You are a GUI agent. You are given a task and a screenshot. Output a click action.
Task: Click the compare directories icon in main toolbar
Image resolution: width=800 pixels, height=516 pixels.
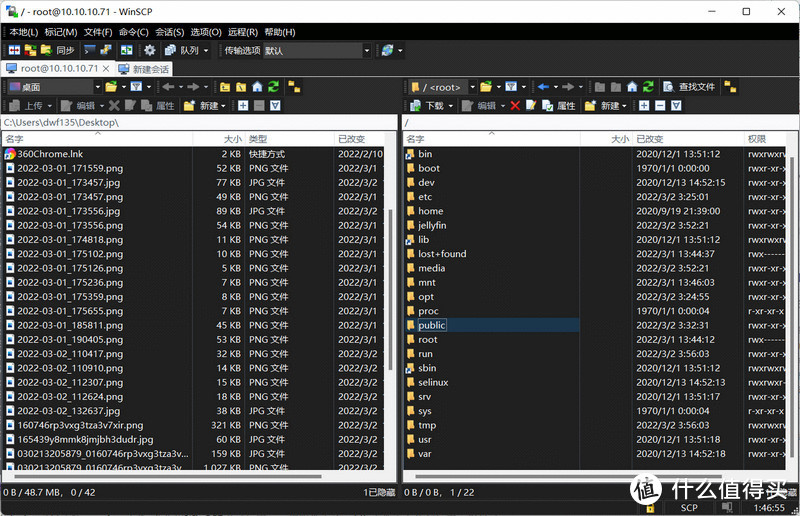pyautogui.click(x=14, y=50)
